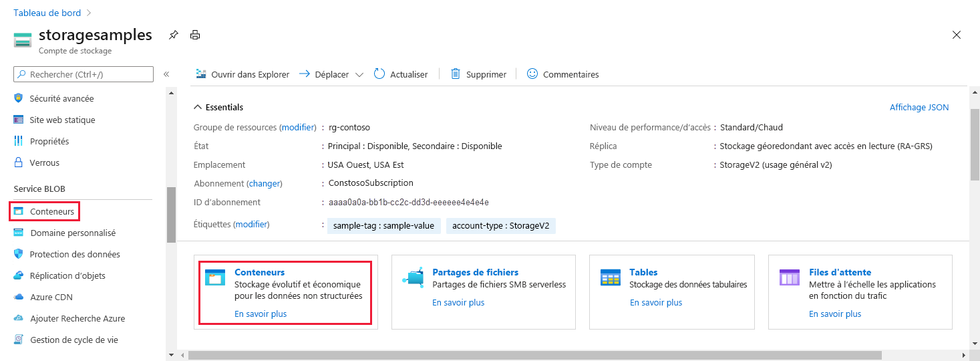Viewport: 980px width, 361px height.
Task: Click modifier next to Étiquettes
Action: pos(251,225)
